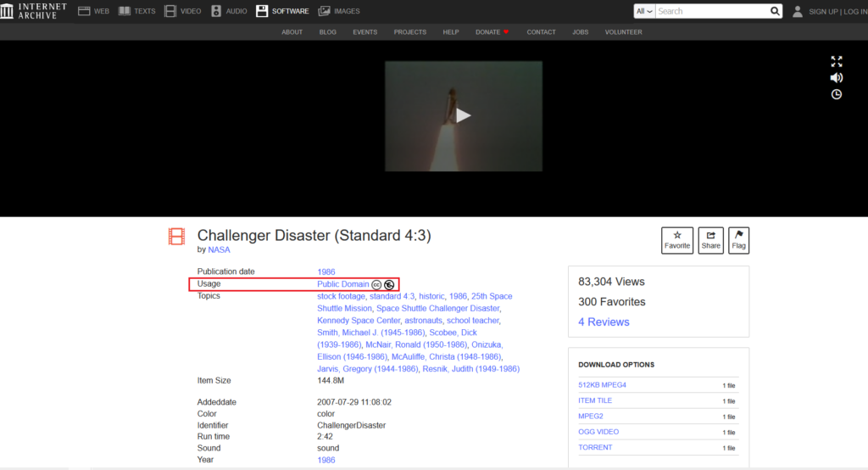The width and height of the screenshot is (868, 470).
Task: Open the Public Domain usage link
Action: tap(342, 283)
